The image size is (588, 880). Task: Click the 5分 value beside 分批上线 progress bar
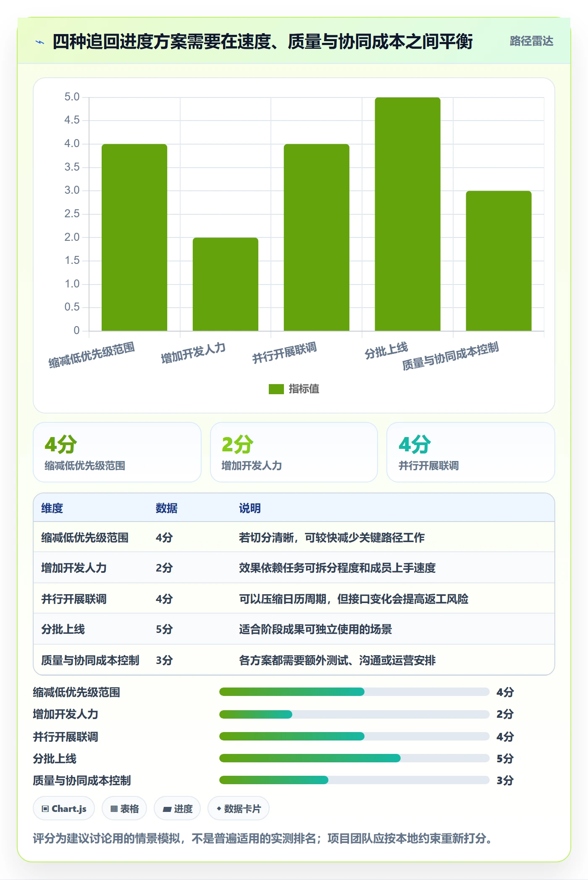[505, 759]
